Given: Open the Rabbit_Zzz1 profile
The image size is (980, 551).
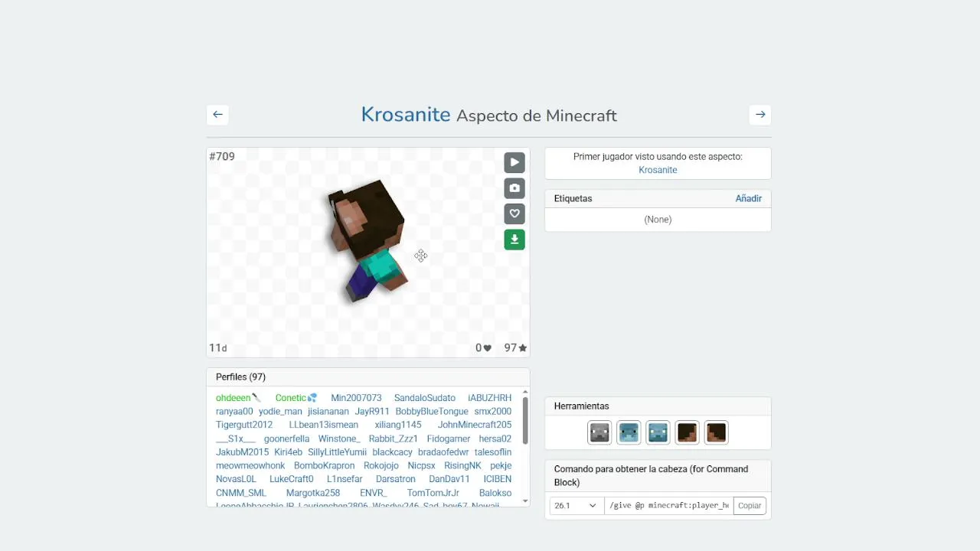Looking at the screenshot, I should tap(394, 439).
